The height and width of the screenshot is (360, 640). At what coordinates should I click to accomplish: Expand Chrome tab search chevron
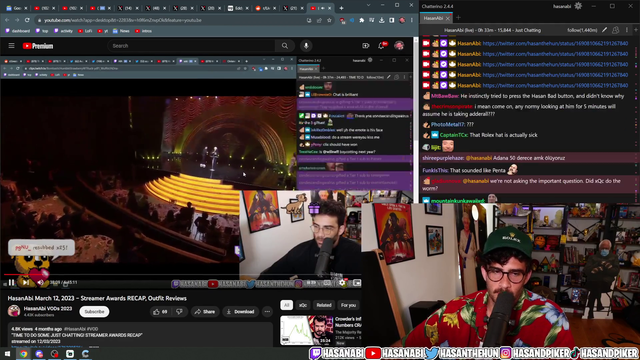pyautogui.click(x=369, y=5)
